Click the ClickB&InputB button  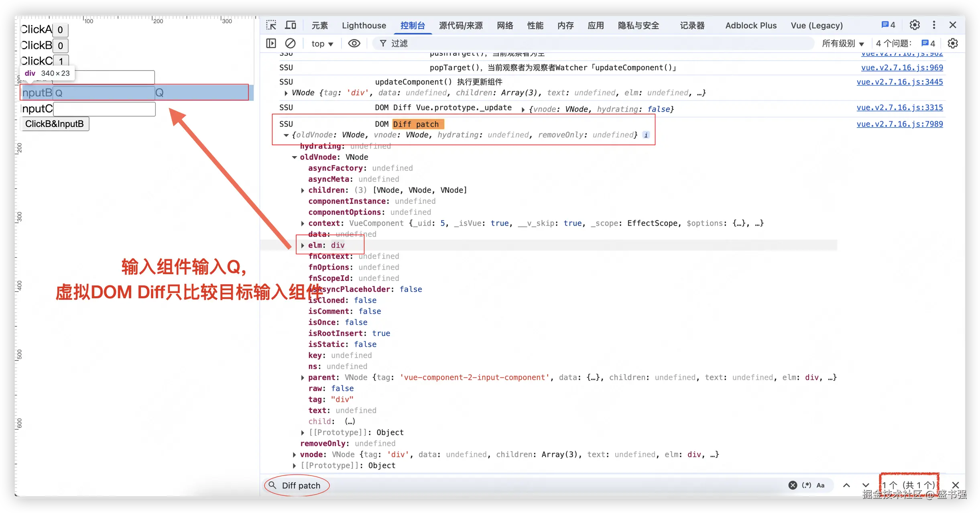[55, 124]
